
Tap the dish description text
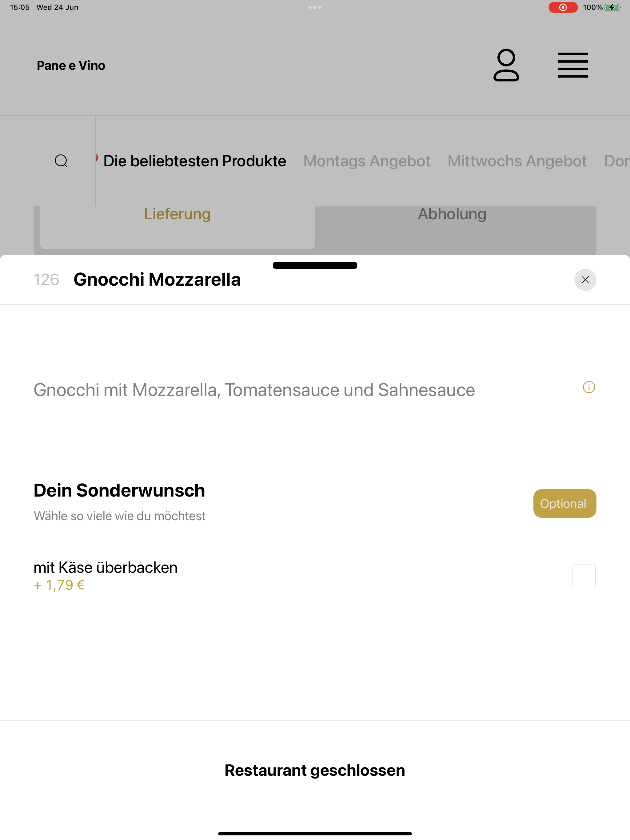254,390
